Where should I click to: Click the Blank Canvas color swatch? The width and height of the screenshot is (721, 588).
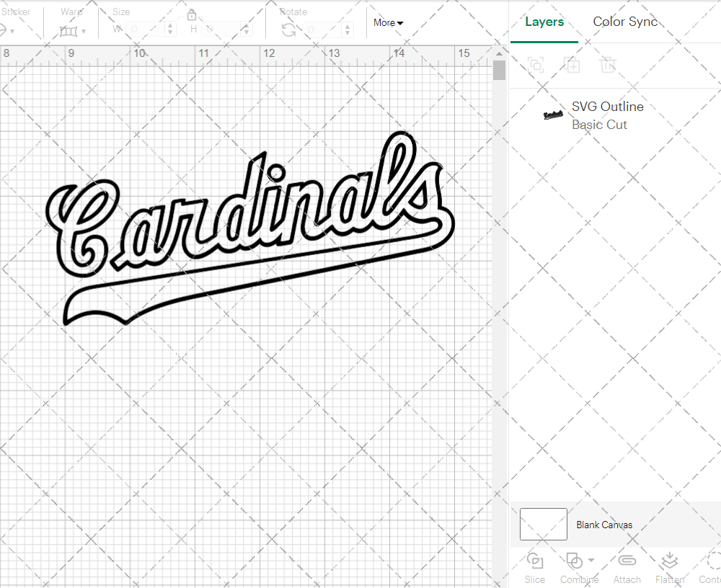(543, 524)
